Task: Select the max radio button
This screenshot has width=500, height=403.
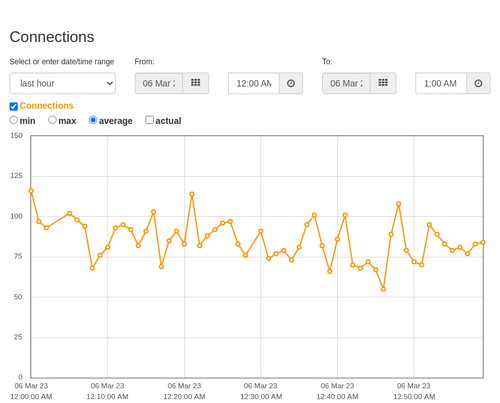Action: tap(52, 120)
